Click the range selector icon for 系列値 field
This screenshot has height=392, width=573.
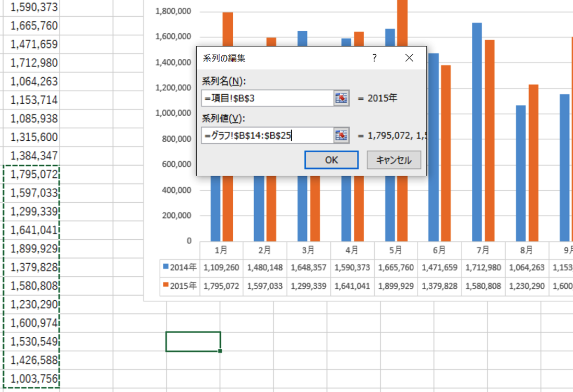coord(341,136)
